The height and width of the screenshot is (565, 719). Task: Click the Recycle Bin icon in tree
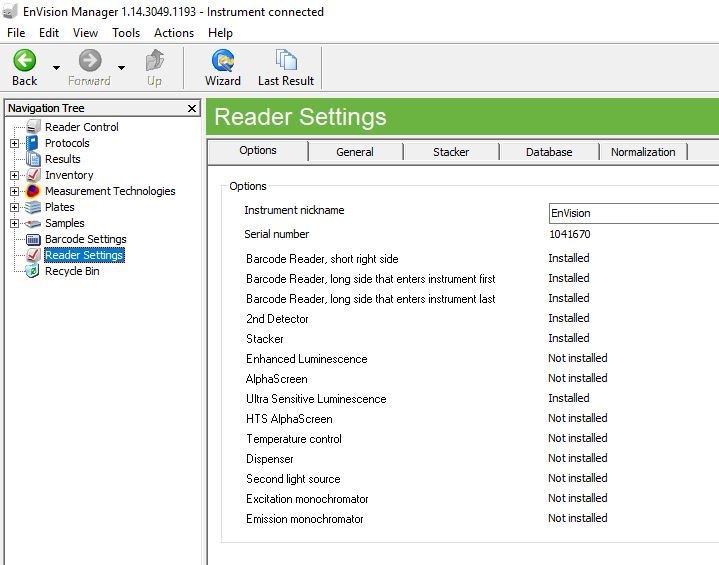tap(33, 271)
